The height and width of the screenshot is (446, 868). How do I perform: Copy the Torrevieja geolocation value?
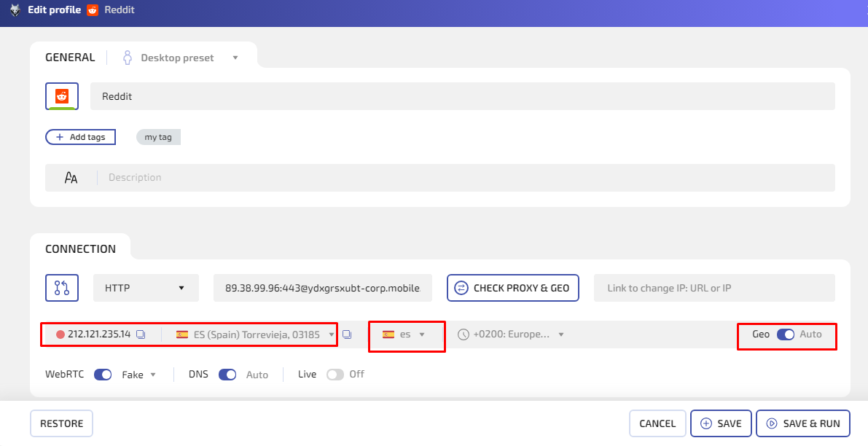[347, 334]
